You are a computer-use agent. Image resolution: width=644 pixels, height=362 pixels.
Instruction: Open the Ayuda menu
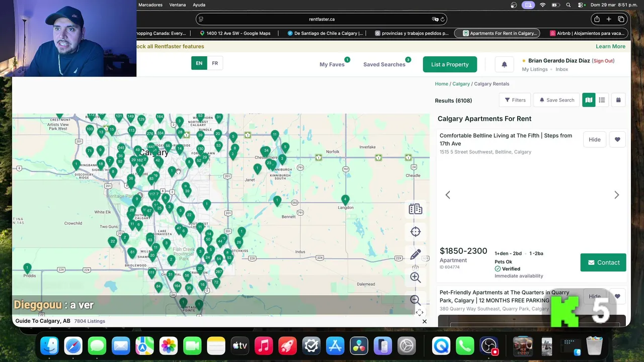(x=199, y=5)
